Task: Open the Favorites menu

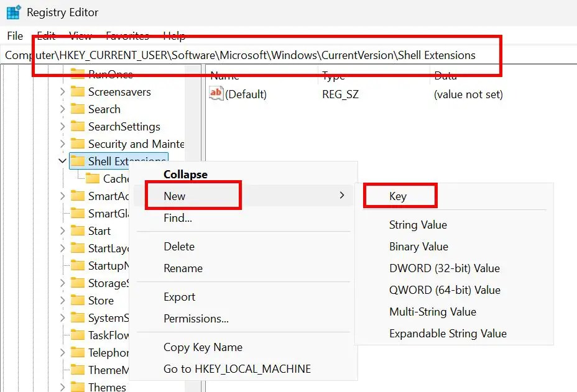Action: pos(127,35)
